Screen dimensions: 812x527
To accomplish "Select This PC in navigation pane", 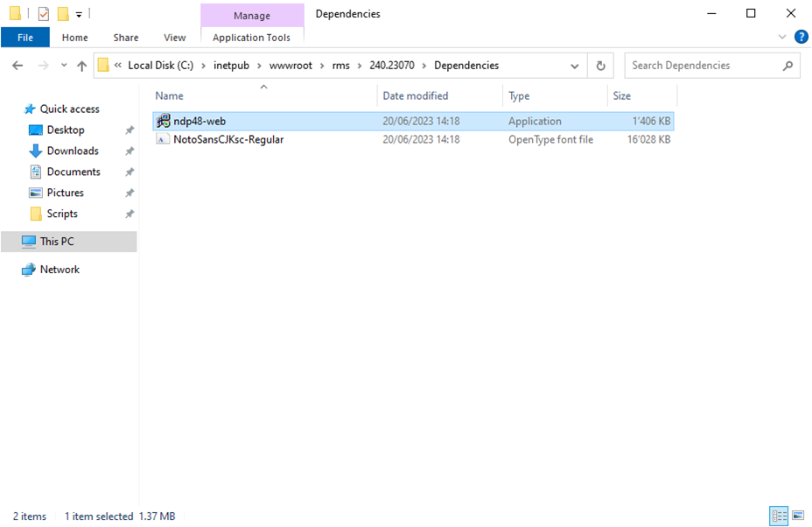I will [69, 242].
